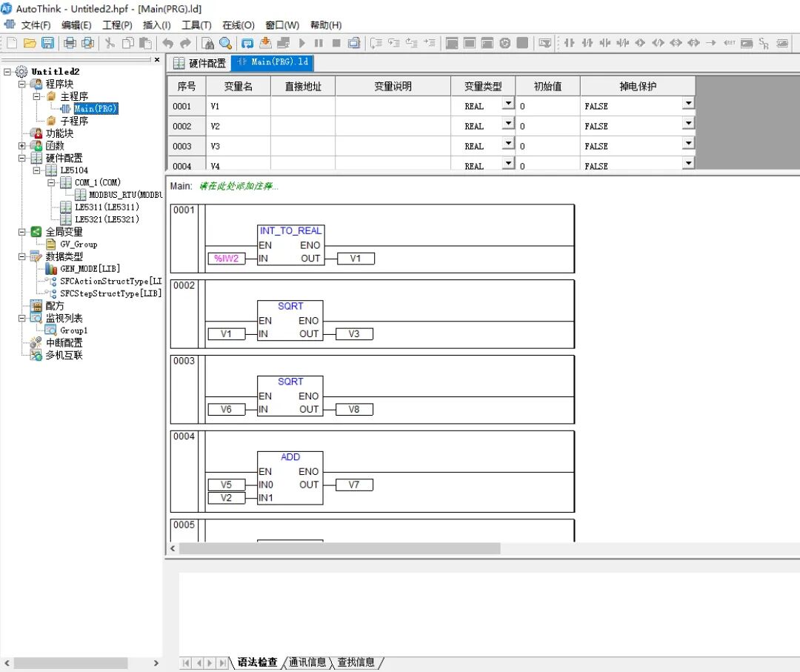Open variable type dropdown for V1
This screenshot has height=672, width=800.
(x=508, y=104)
